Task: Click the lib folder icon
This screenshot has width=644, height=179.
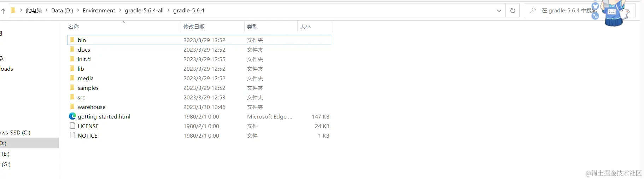Action: coord(72,68)
